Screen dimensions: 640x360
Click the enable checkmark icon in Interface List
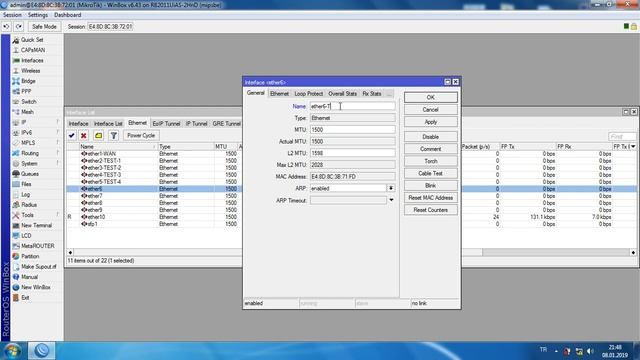coord(72,136)
